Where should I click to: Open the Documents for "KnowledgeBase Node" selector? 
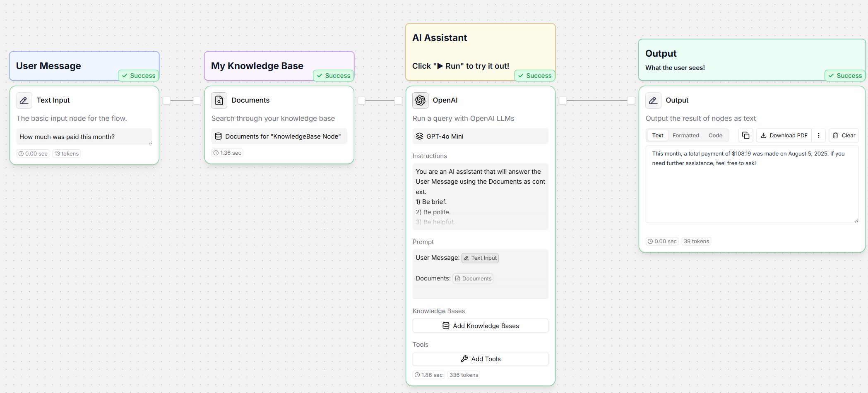click(x=279, y=137)
